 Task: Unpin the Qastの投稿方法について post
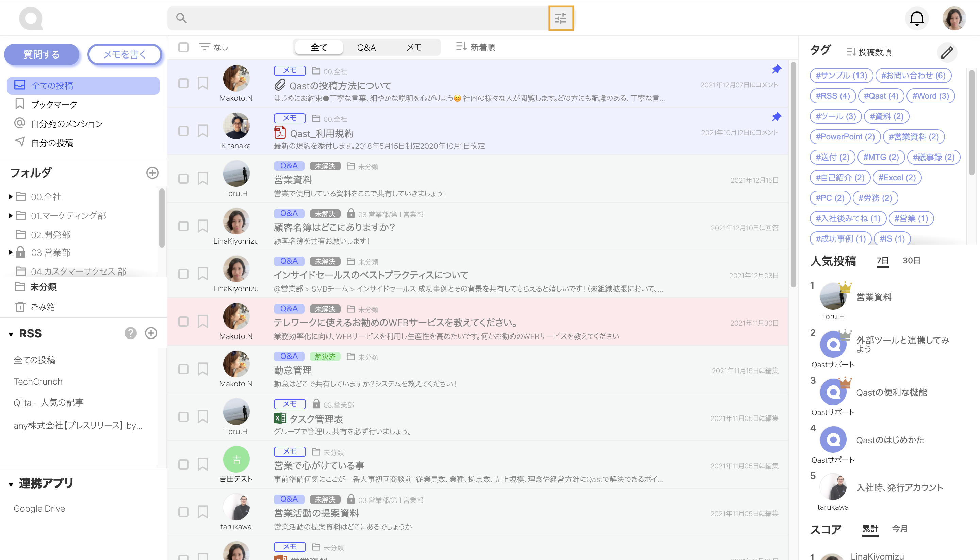coord(777,69)
